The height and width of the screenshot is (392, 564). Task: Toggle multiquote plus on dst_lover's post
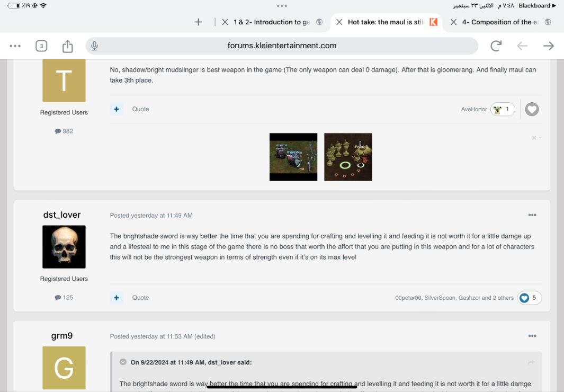click(117, 298)
